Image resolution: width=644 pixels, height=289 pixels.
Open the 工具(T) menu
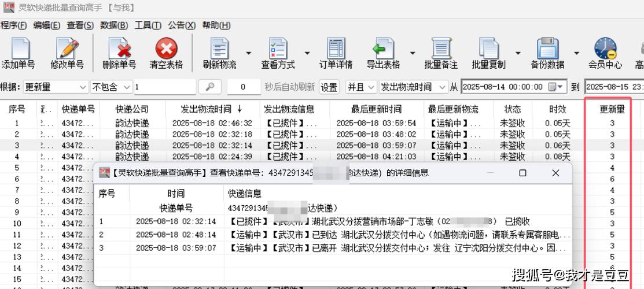[148, 25]
